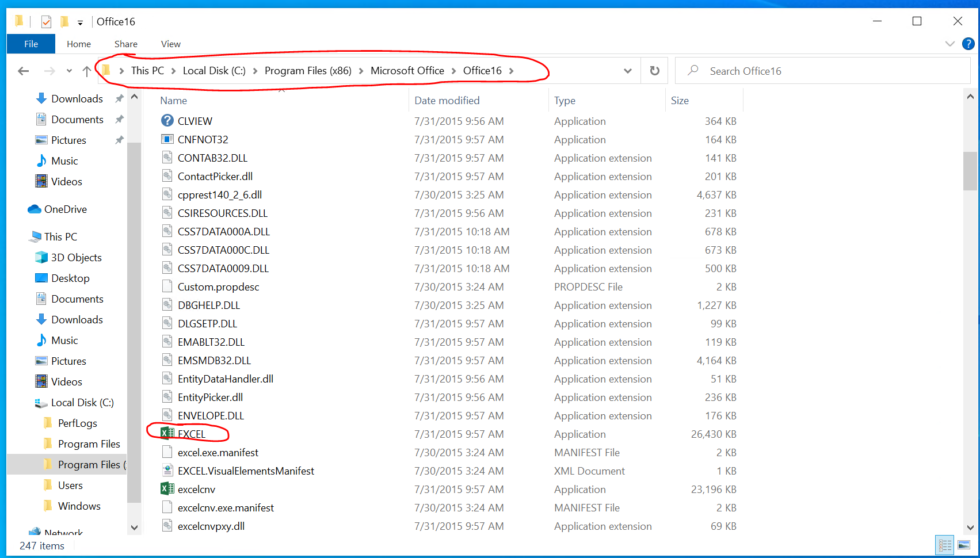Open the File menu tab
The width and height of the screenshot is (980, 558).
pyautogui.click(x=31, y=44)
